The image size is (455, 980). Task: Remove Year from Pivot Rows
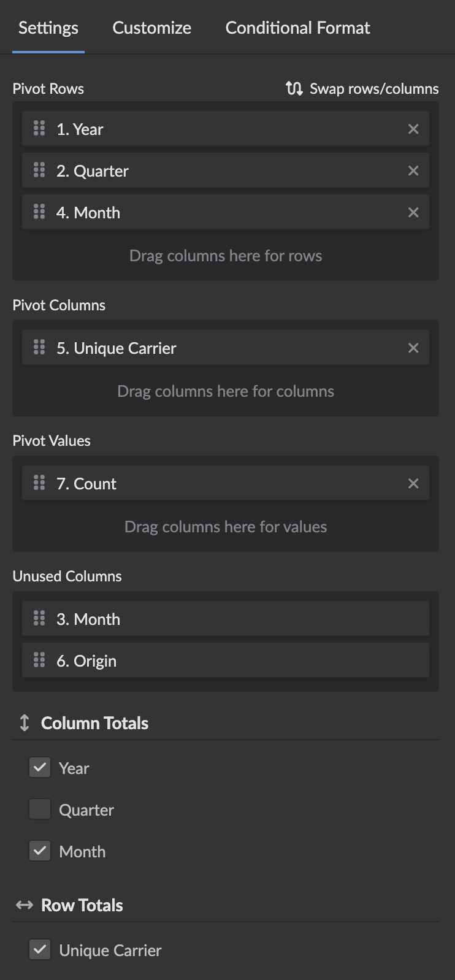click(413, 129)
